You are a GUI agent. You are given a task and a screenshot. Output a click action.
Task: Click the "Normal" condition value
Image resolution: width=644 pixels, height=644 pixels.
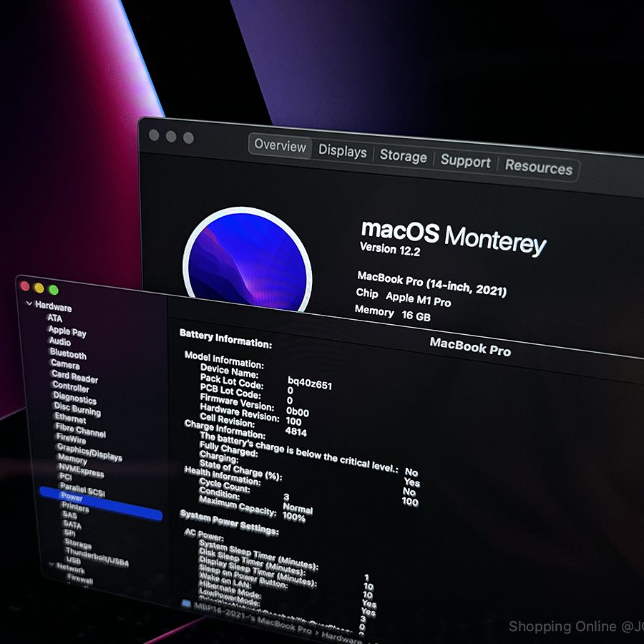(x=298, y=509)
